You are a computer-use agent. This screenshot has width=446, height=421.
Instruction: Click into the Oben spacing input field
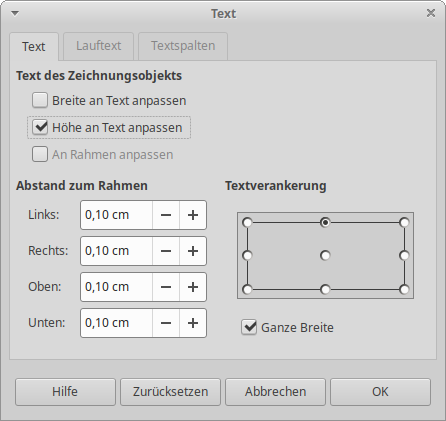tap(117, 287)
